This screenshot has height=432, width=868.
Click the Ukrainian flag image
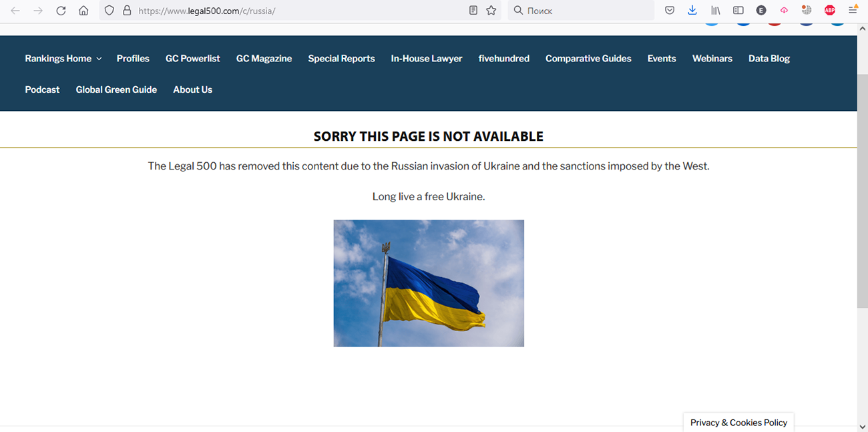(x=429, y=283)
